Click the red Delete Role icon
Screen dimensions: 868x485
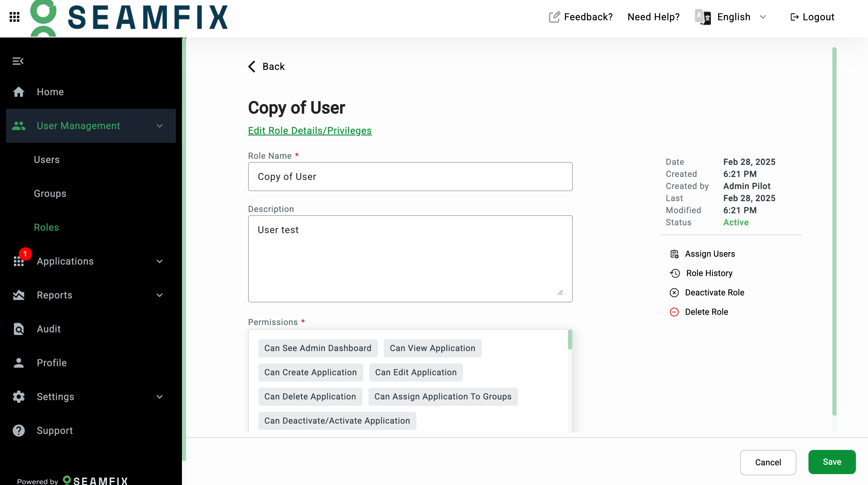point(674,312)
